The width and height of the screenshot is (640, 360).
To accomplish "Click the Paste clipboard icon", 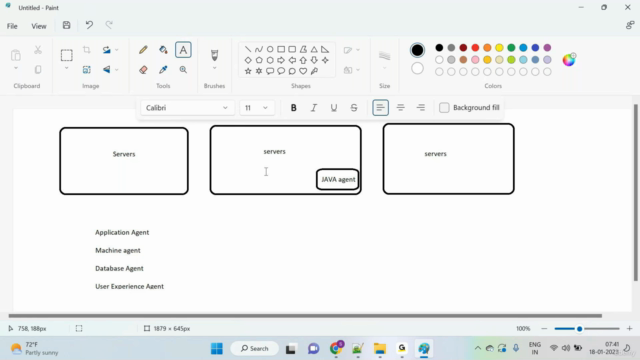I will 16,55.
